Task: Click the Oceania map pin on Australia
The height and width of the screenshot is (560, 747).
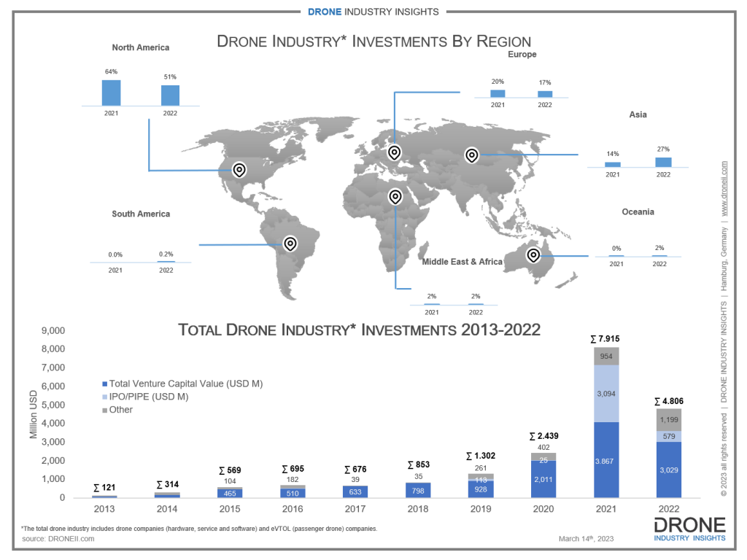Action: click(x=533, y=254)
